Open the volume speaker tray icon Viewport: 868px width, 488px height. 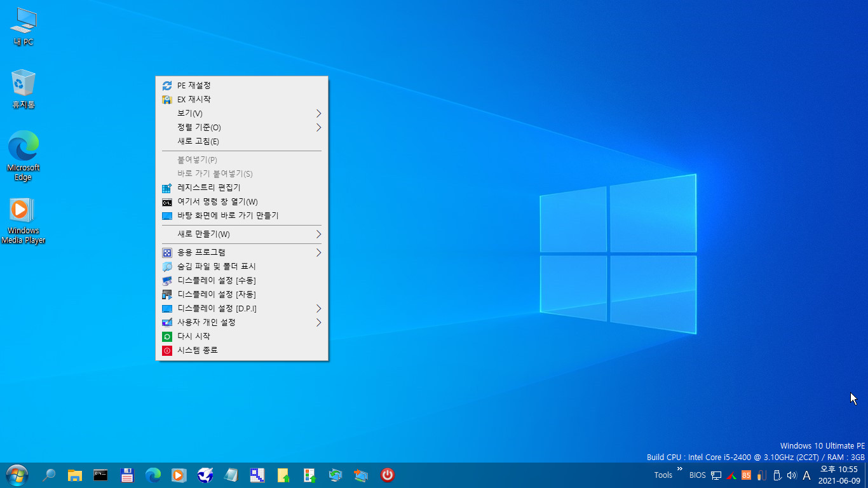pos(792,475)
